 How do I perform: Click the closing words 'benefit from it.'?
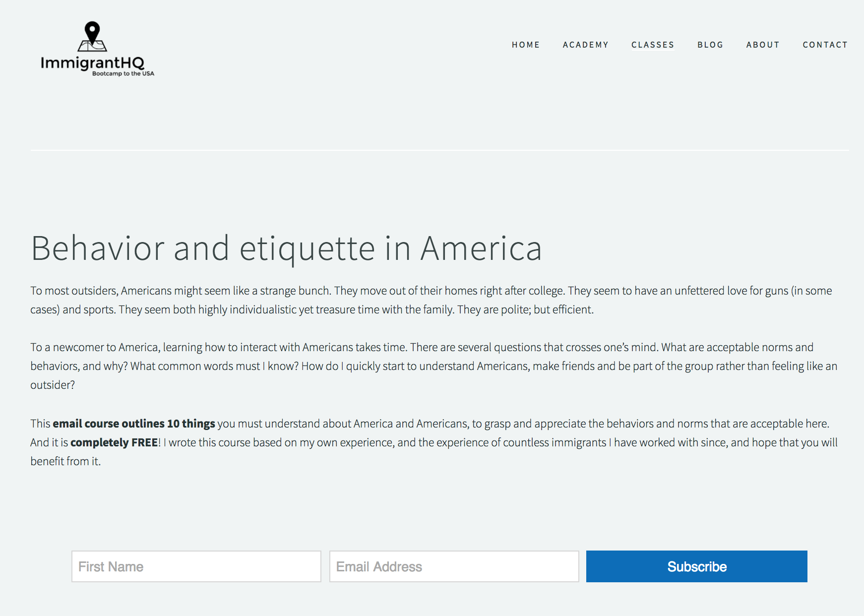65,461
